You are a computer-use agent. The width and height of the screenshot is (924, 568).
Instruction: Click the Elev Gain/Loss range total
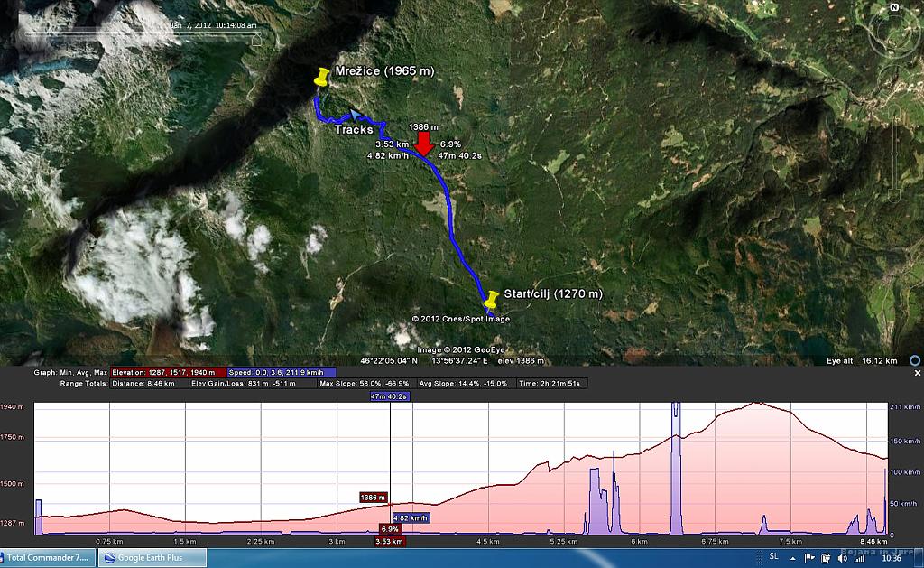point(253,384)
